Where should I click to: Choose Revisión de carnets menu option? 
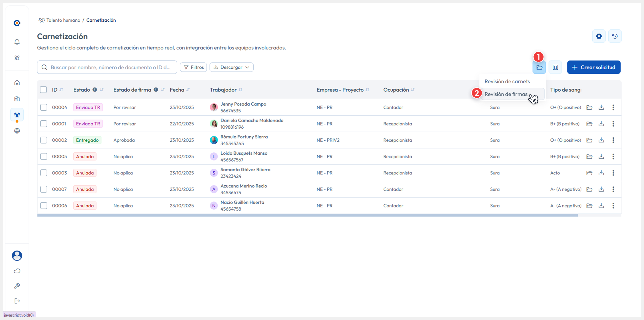coord(507,81)
